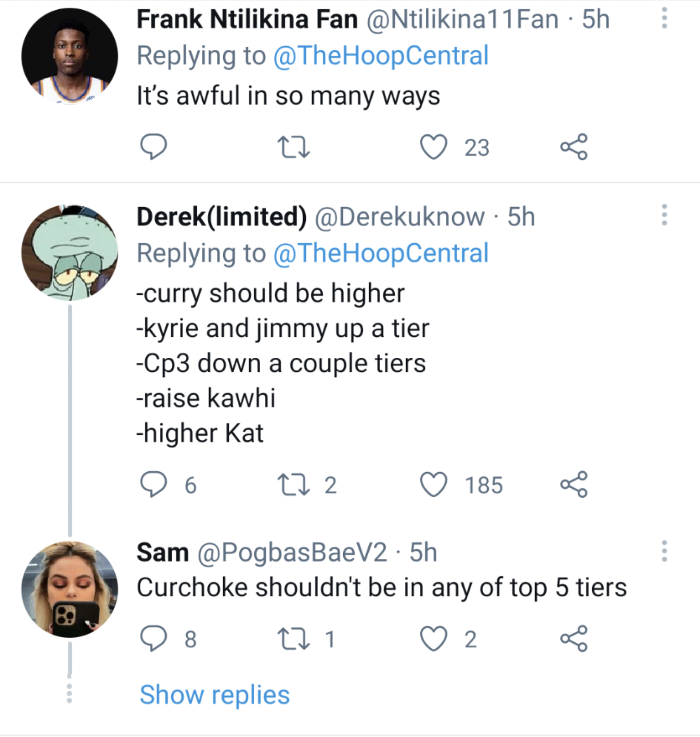
Task: Open @TheHoopCentral mention in Derek's reply
Action: (x=381, y=253)
